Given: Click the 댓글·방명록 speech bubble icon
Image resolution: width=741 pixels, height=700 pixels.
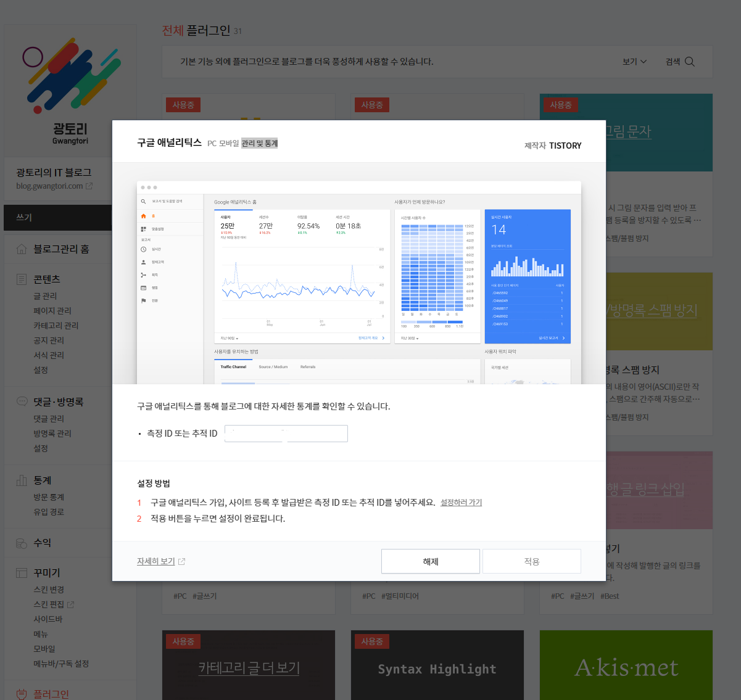Looking at the screenshot, I should [22, 401].
